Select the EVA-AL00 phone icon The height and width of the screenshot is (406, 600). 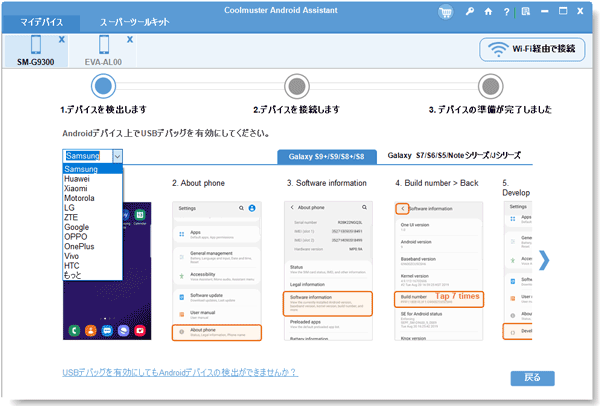pos(104,44)
